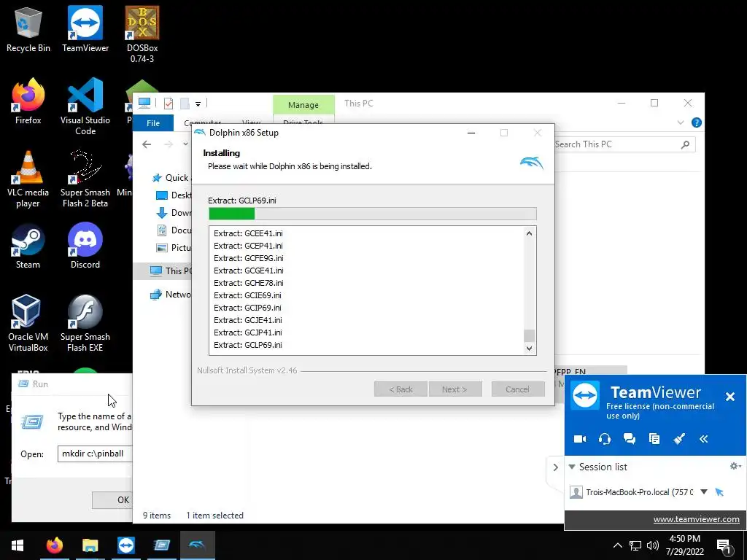747x560 pixels.
Task: Launch TeamViewer from the desktop shortcut
Action: tap(85, 29)
